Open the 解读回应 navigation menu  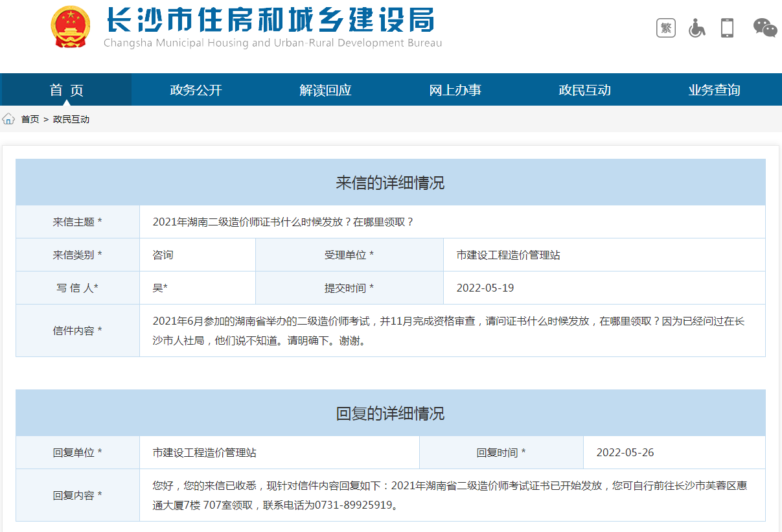tap(325, 90)
